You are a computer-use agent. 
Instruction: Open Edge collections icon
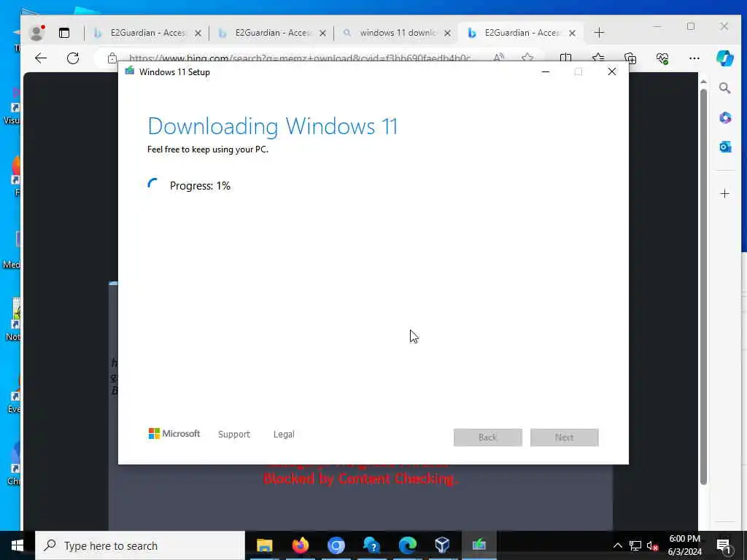click(630, 58)
